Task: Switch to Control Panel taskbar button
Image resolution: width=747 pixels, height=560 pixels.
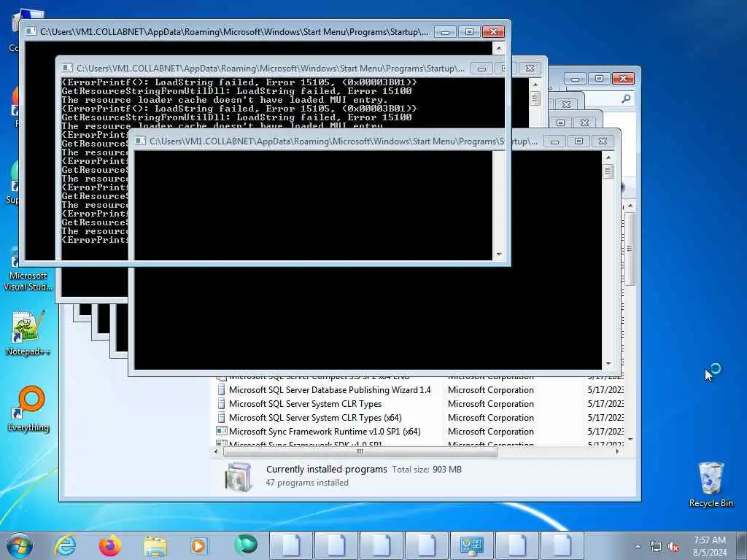Action: coord(472,545)
